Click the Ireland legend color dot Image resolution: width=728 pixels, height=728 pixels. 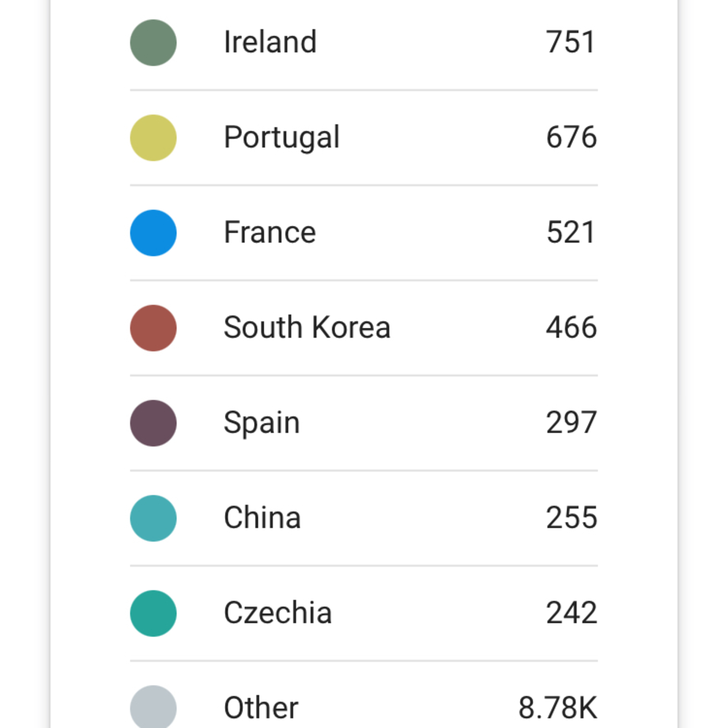[x=153, y=42]
